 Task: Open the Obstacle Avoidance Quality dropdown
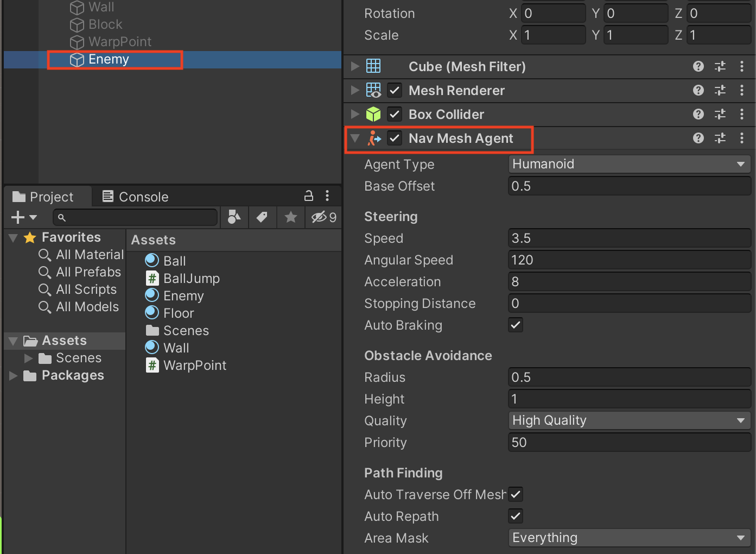tap(629, 420)
